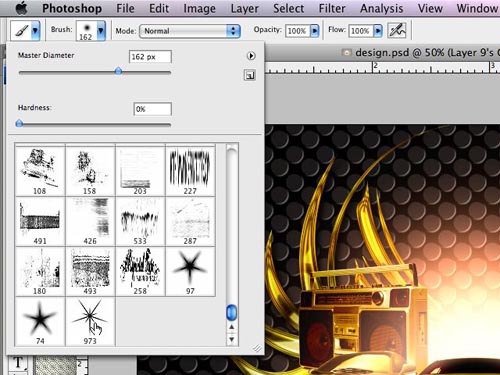The height and width of the screenshot is (375, 500).
Task: Click the brush list scroll down arrow
Action: pyautogui.click(x=232, y=340)
